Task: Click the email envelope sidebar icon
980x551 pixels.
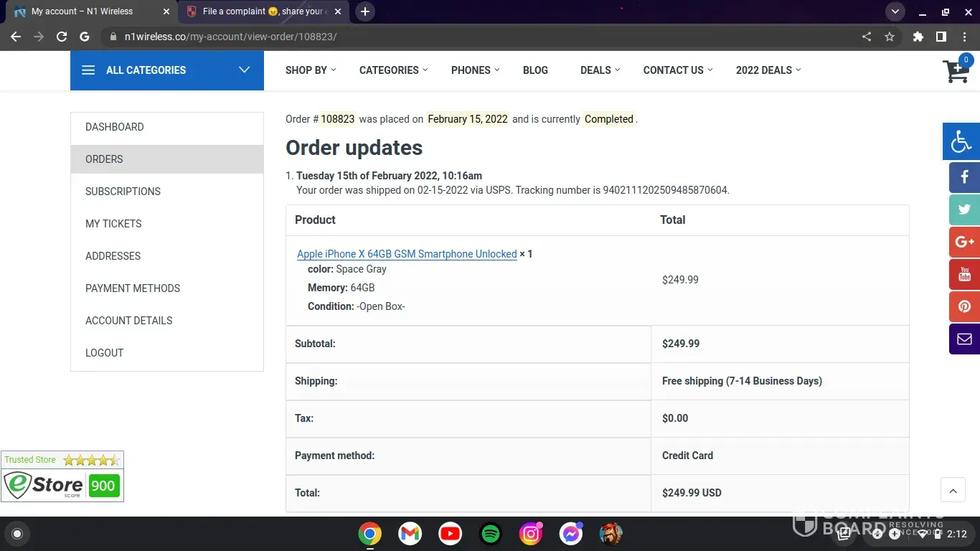Action: (x=964, y=339)
